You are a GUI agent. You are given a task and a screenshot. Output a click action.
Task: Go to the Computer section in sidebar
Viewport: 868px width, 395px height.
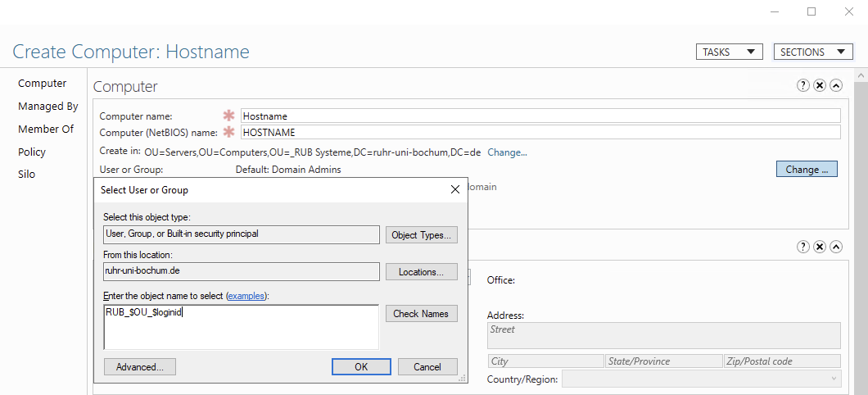pos(42,83)
